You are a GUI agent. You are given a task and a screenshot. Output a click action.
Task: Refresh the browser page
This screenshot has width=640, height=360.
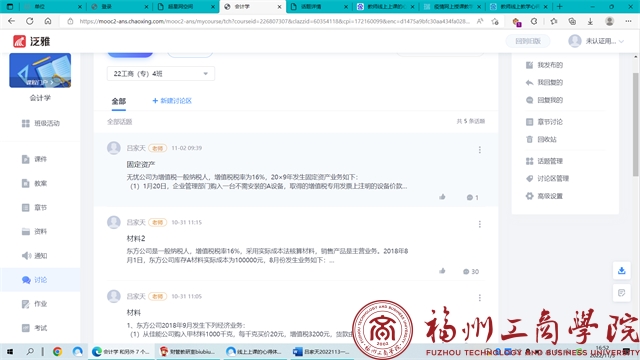point(29,21)
